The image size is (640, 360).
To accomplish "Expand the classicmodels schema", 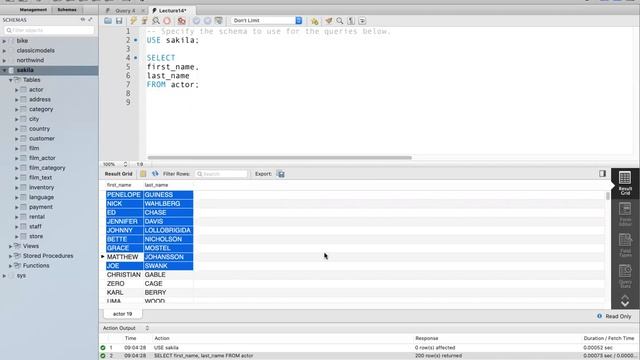I will coord(4,51).
